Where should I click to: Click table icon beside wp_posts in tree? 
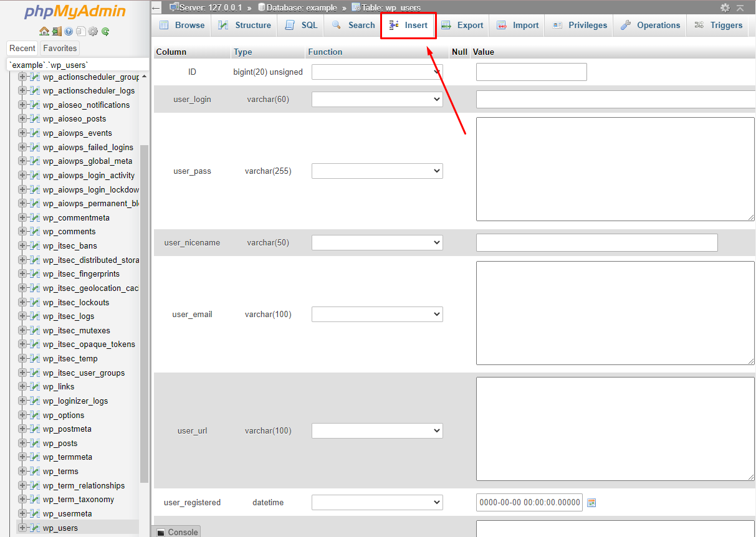click(35, 443)
